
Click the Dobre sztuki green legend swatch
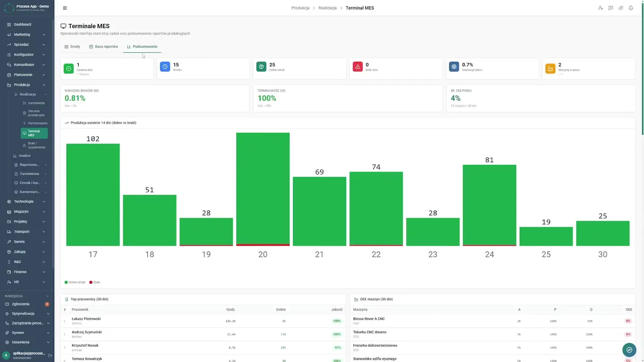(x=66, y=282)
